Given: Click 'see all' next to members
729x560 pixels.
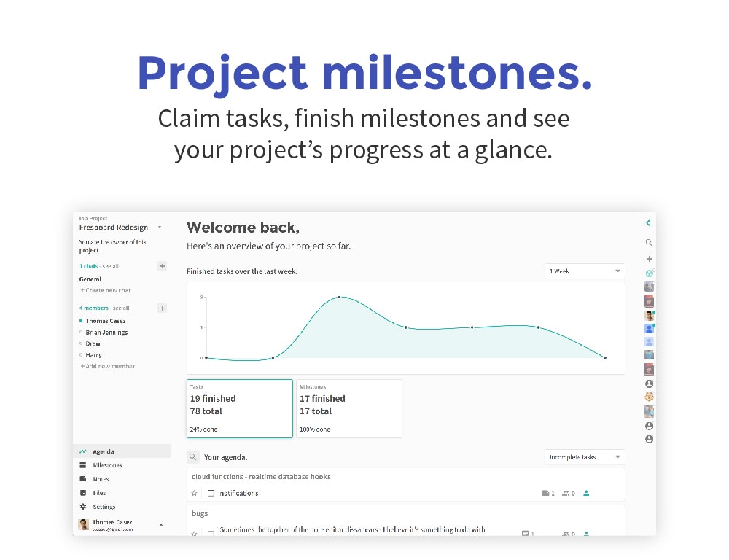Looking at the screenshot, I should (x=121, y=308).
